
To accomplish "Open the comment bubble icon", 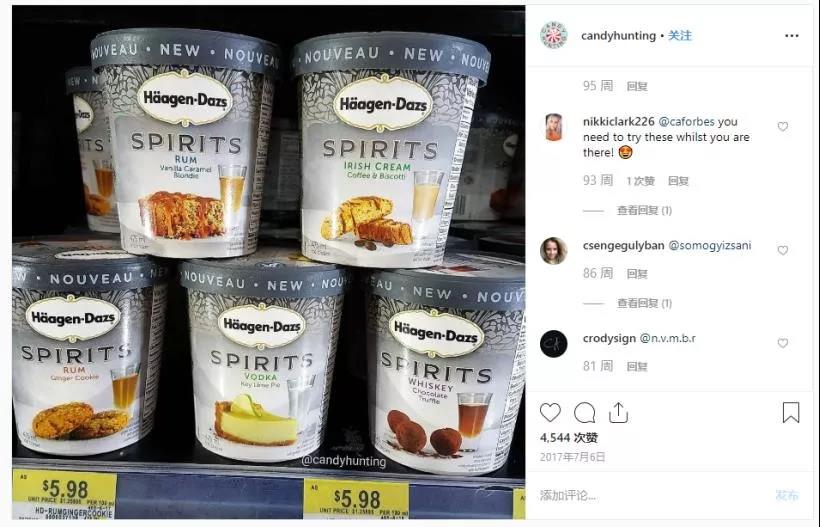I will pos(584,413).
